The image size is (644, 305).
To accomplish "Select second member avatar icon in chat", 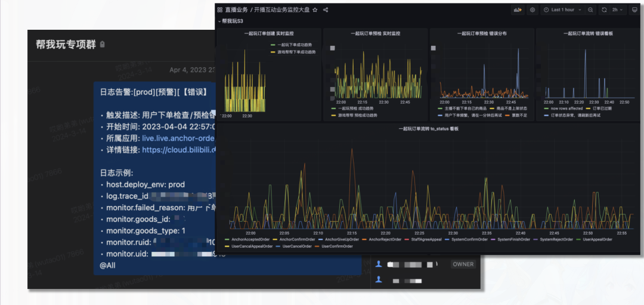I will [x=379, y=279].
